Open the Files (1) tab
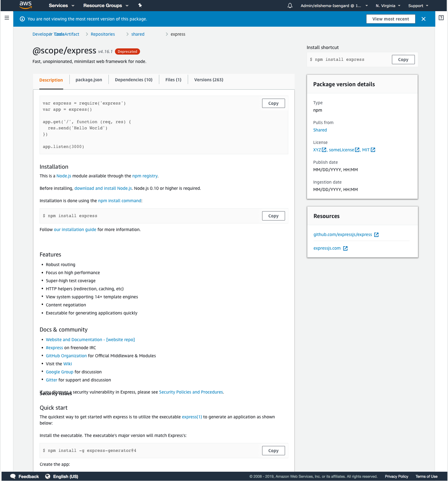This screenshot has height=481, width=448. coord(173,80)
